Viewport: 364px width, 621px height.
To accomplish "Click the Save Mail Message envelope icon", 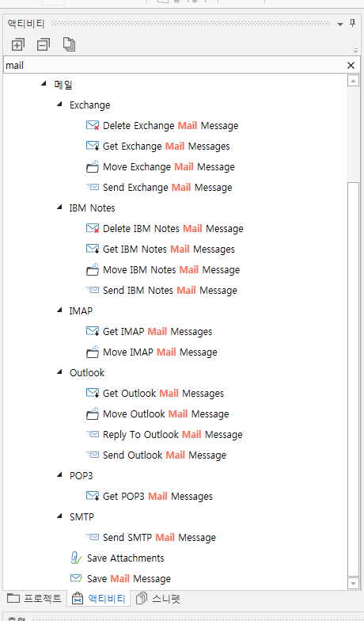I will [x=76, y=578].
